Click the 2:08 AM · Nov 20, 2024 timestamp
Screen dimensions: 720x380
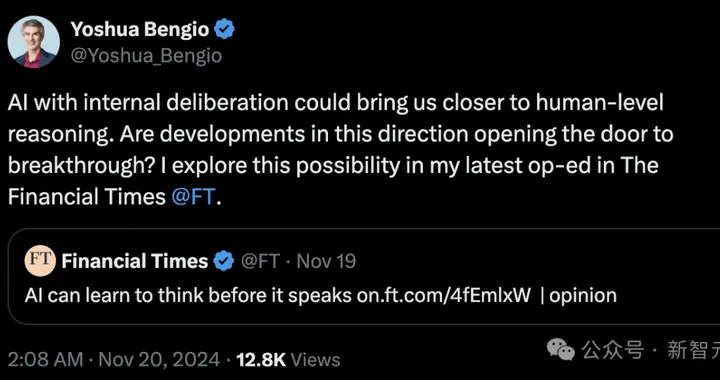(114, 360)
